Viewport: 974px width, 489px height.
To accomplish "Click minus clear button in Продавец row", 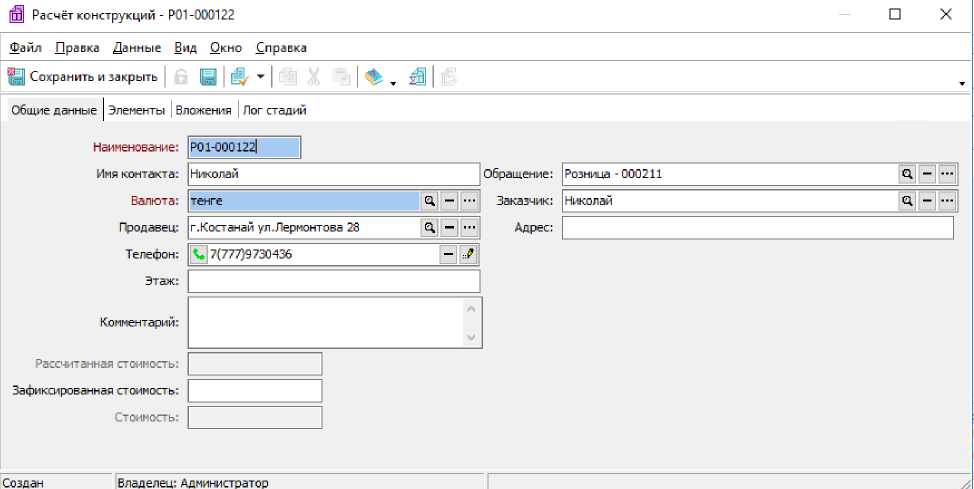I will pos(450,227).
